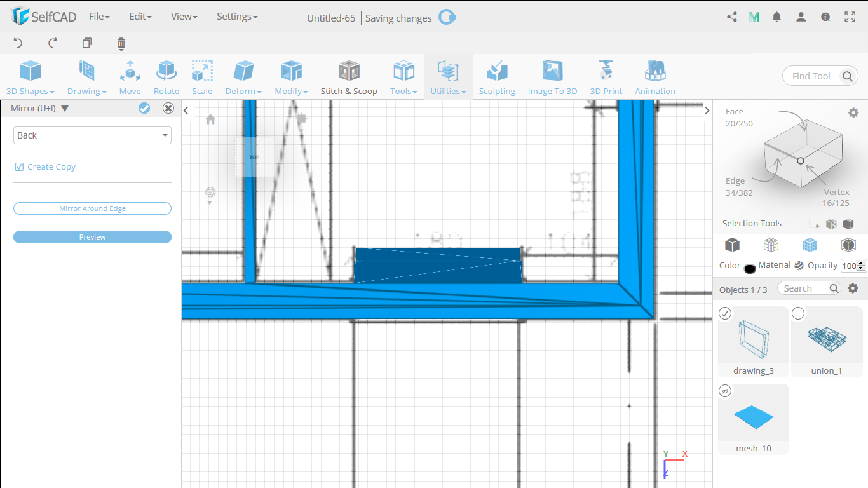Viewport: 868px width, 488px height.
Task: Click Mirror Around Edge button
Action: coord(92,208)
